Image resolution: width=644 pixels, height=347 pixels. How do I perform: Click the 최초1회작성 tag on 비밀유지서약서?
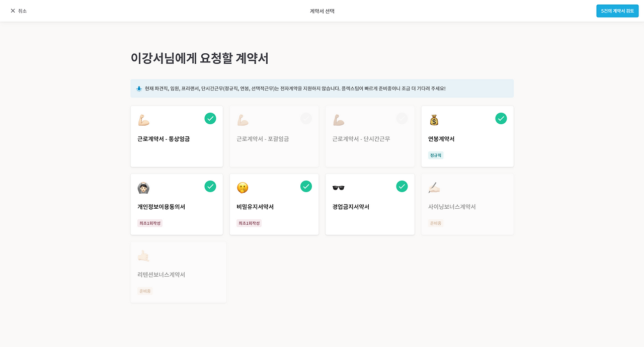tap(249, 223)
